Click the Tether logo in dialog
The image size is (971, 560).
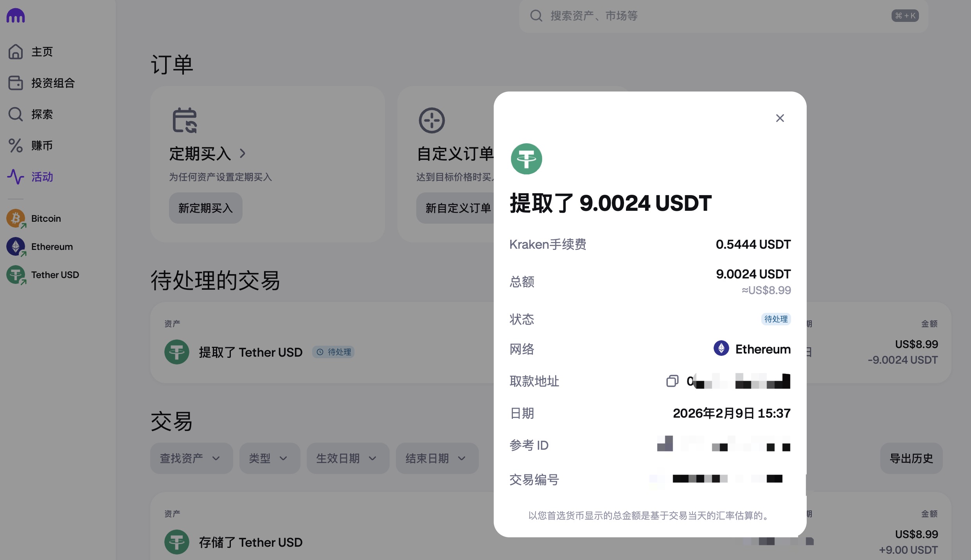526,159
